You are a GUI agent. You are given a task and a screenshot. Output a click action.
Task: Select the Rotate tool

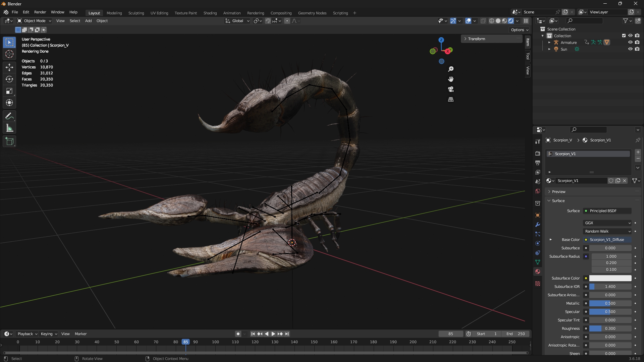(9, 79)
